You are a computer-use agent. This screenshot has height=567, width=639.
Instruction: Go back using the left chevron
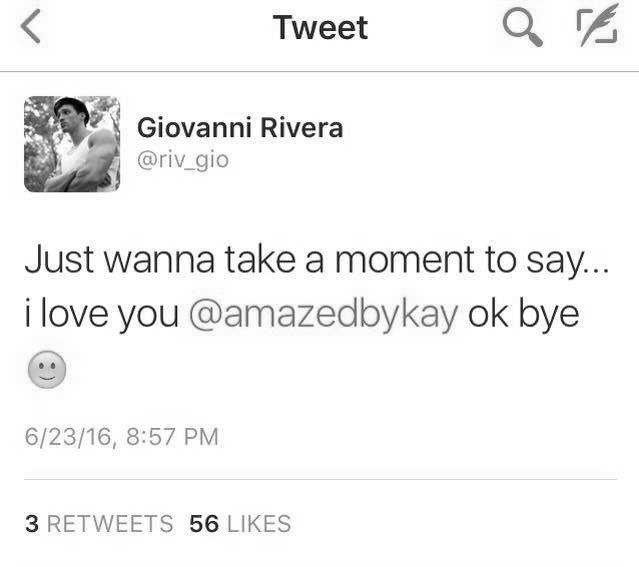tap(31, 27)
